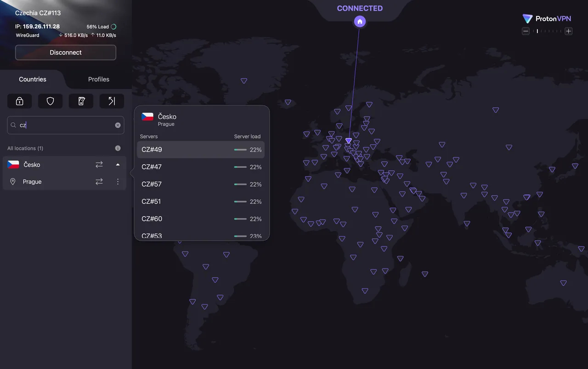Viewport: 588px width, 369px height.
Task: Connect to server CZ#49
Action: click(x=201, y=150)
